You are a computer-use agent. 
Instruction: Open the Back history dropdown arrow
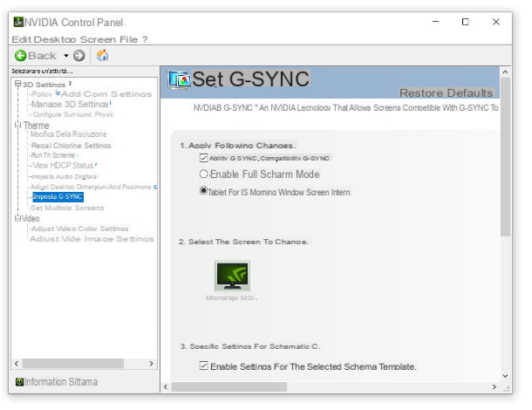point(66,55)
